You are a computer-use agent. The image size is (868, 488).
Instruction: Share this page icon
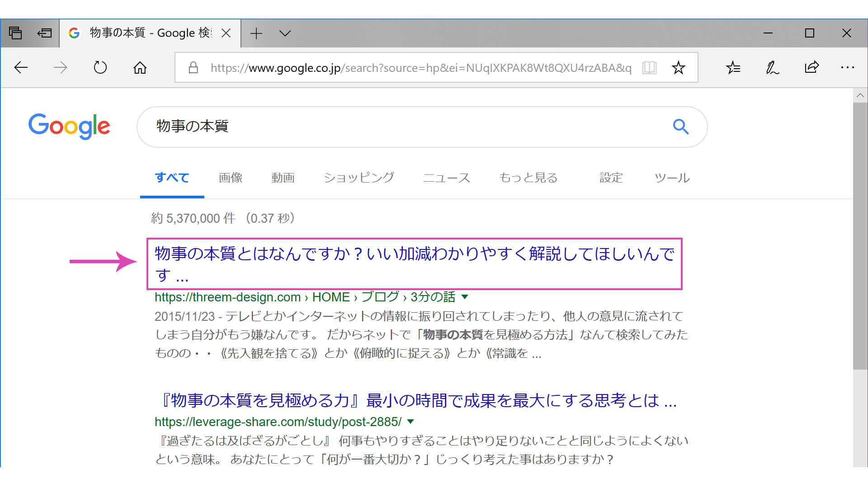811,68
